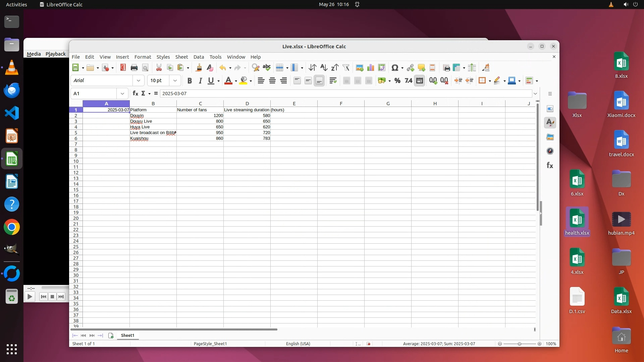Click the AutoFilter funnel icon
This screenshot has height=362, width=644.
click(346, 68)
